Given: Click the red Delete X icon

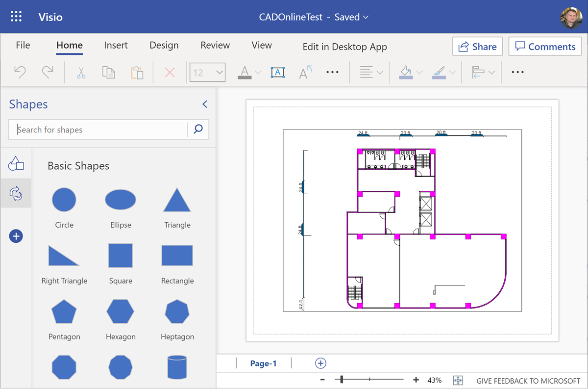Looking at the screenshot, I should point(170,73).
